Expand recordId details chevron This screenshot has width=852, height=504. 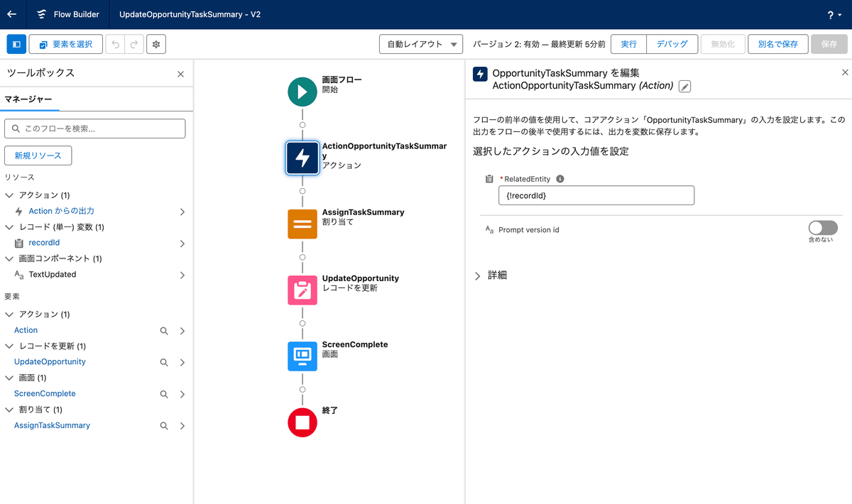click(182, 243)
